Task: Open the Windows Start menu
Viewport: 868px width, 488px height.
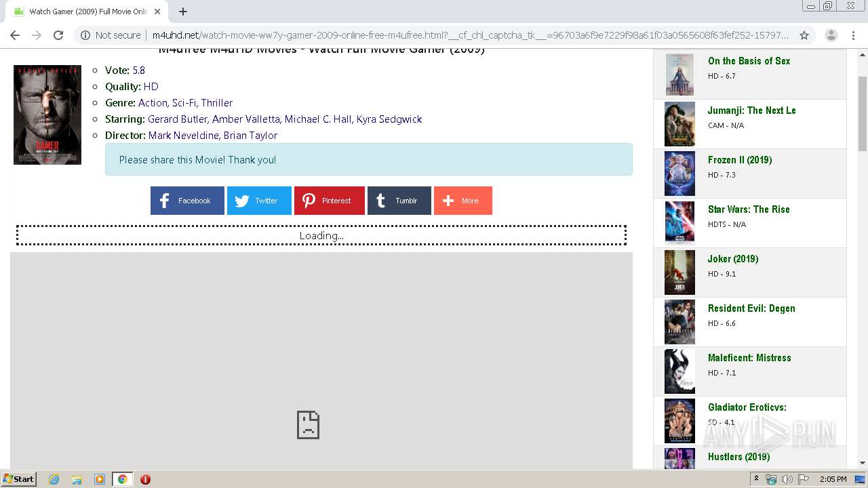Action: click(x=19, y=479)
